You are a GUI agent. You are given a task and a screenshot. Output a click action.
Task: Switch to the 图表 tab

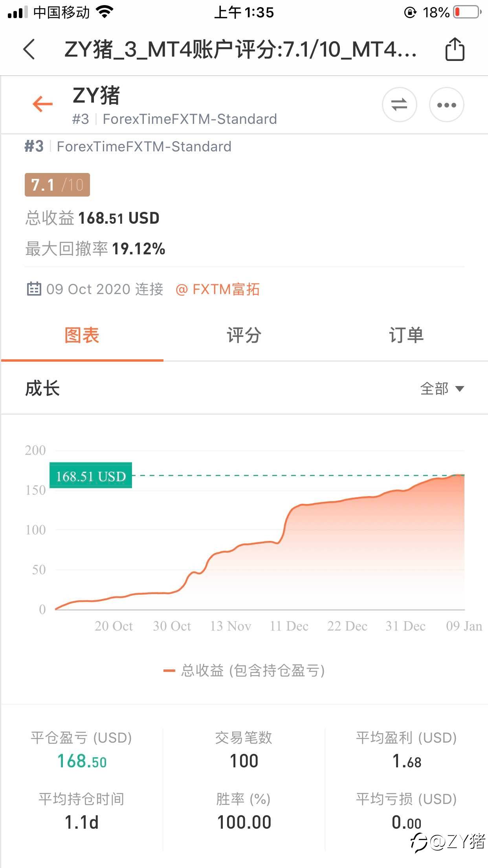pos(82,335)
